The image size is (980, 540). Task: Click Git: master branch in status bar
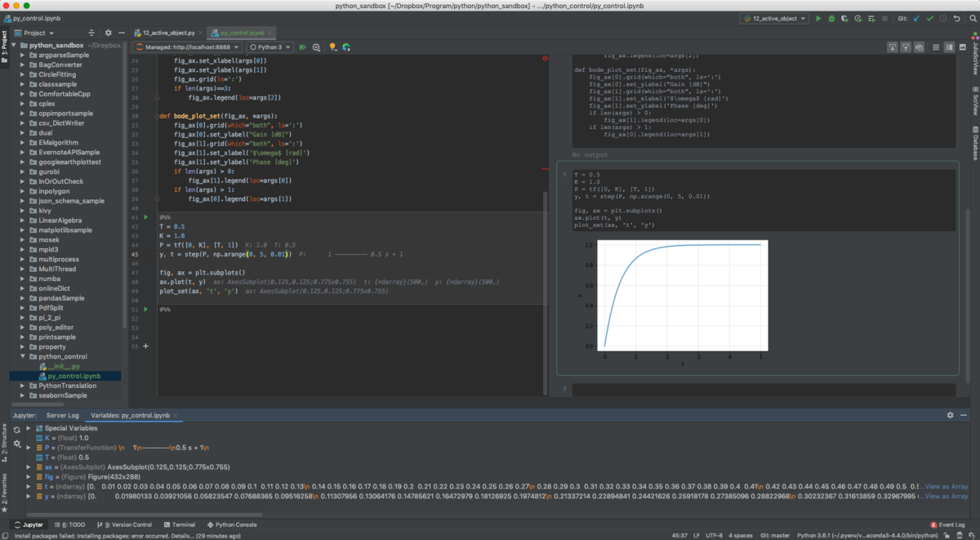(774, 535)
